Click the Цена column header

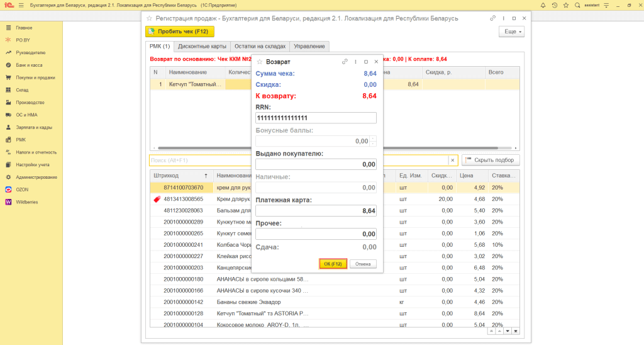(x=472, y=176)
